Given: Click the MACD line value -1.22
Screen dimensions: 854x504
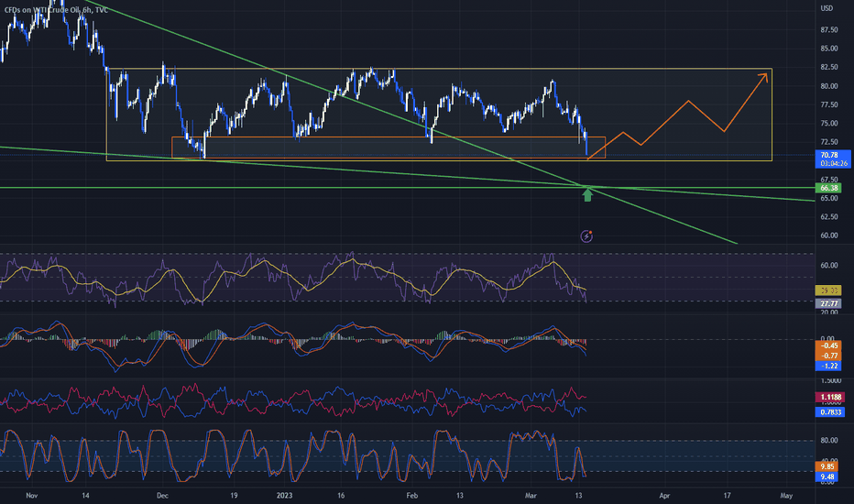Looking at the screenshot, I should point(828,367).
